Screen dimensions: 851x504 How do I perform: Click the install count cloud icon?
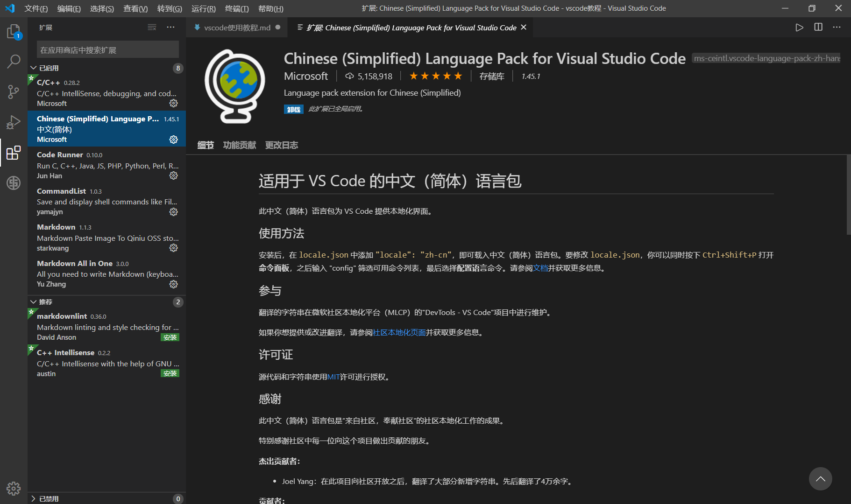coord(349,76)
